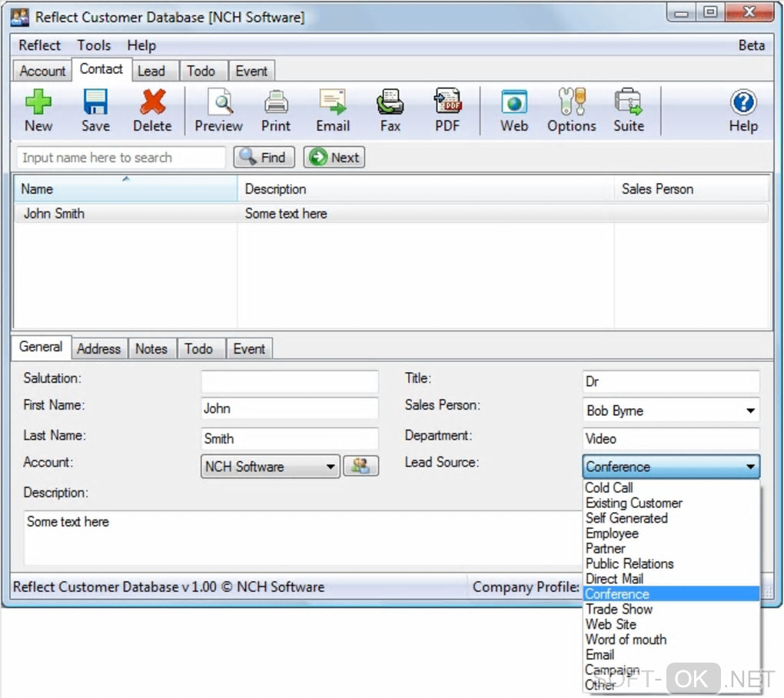Sort by the Name column header

point(125,188)
